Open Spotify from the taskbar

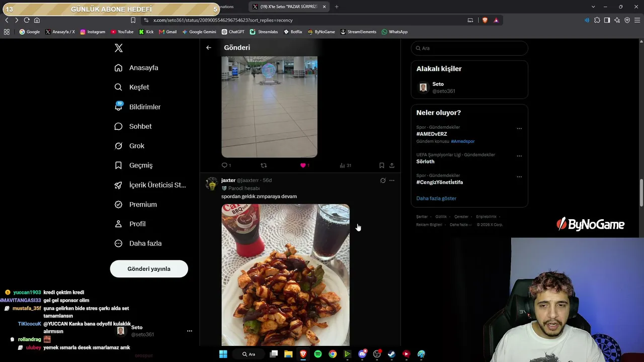click(x=318, y=354)
